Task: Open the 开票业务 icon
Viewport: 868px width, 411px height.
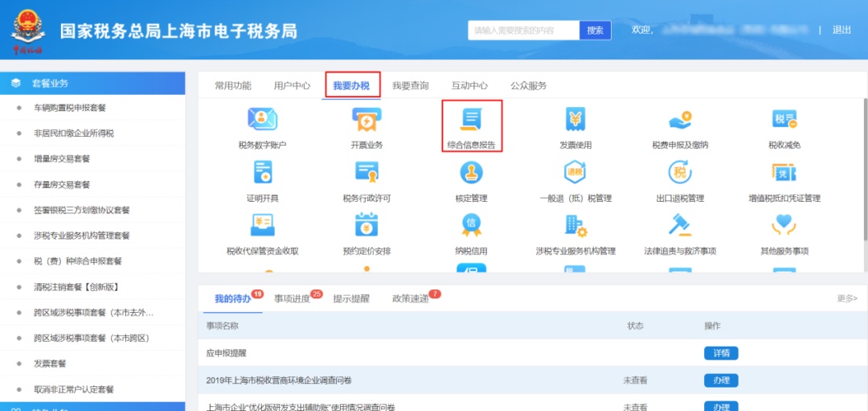Action: (x=366, y=119)
